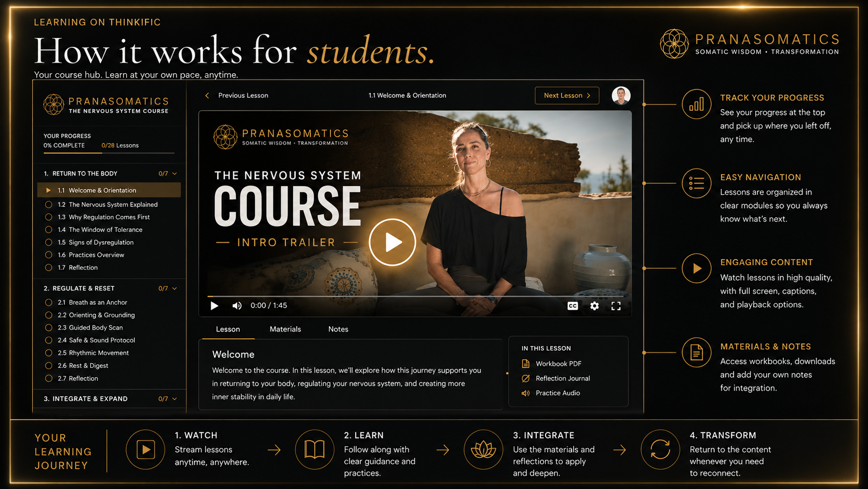Click the Engaging Content play circle icon
Image resolution: width=868 pixels, height=489 pixels.
click(697, 268)
